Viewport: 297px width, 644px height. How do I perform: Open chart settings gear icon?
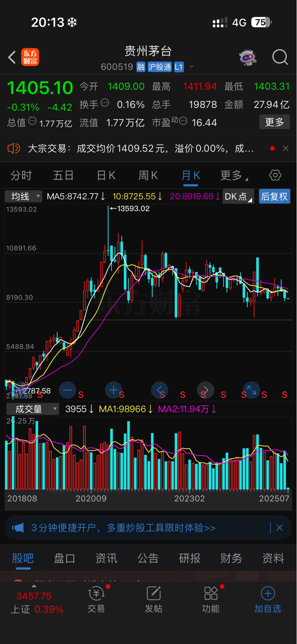[x=275, y=175]
